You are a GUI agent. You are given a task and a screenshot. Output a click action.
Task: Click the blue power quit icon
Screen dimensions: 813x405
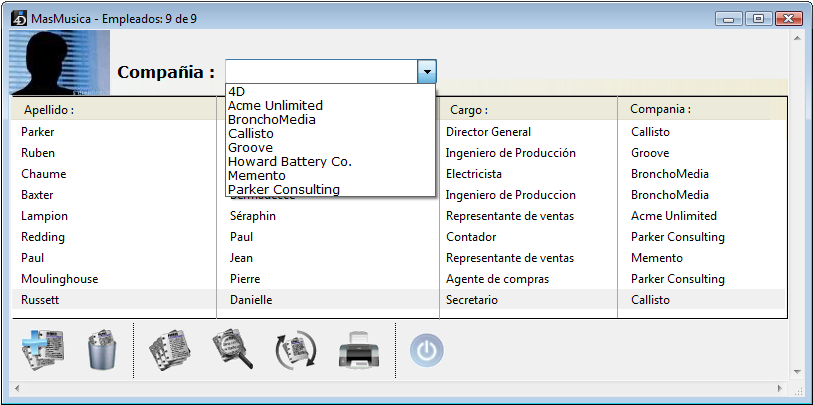[x=427, y=351]
